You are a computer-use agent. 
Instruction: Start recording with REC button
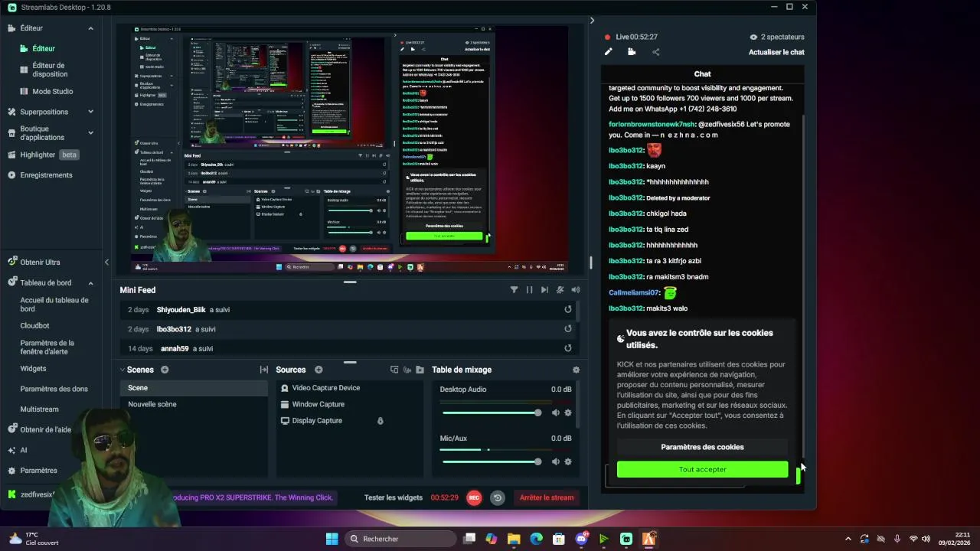point(474,497)
